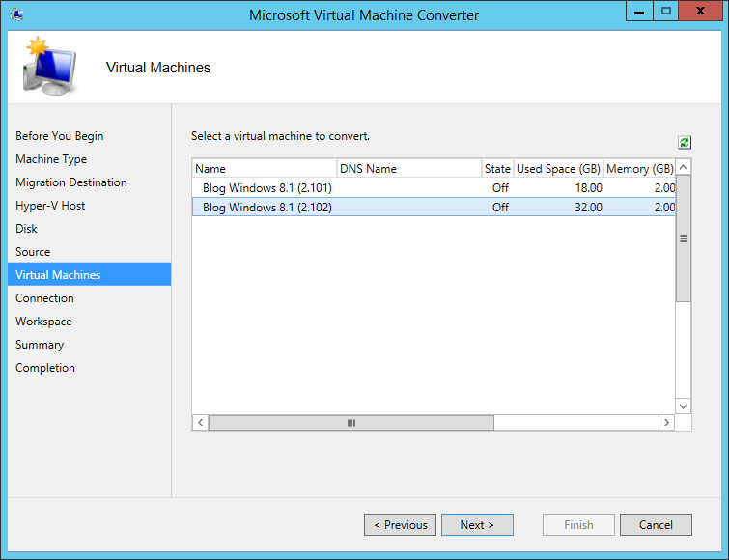Select Blog Windows 8.1 (2.101) row
This screenshot has height=560, width=729.
[x=434, y=187]
